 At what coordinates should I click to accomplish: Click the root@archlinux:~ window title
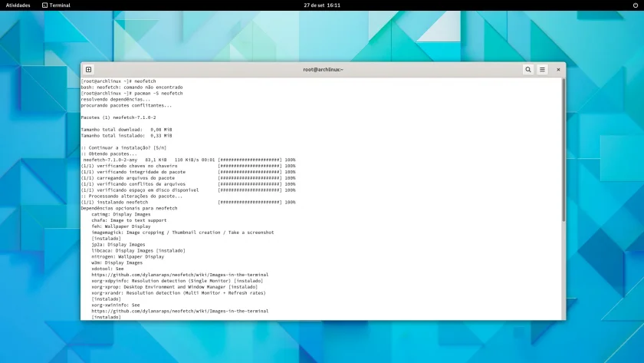[x=324, y=70]
